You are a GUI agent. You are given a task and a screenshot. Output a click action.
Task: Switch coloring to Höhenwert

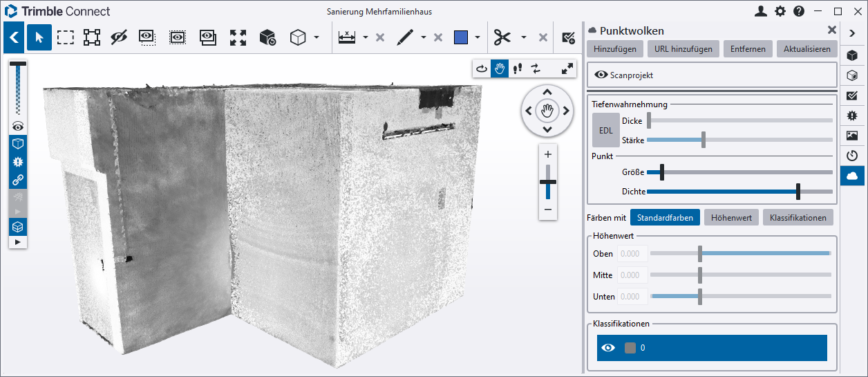[x=732, y=217]
